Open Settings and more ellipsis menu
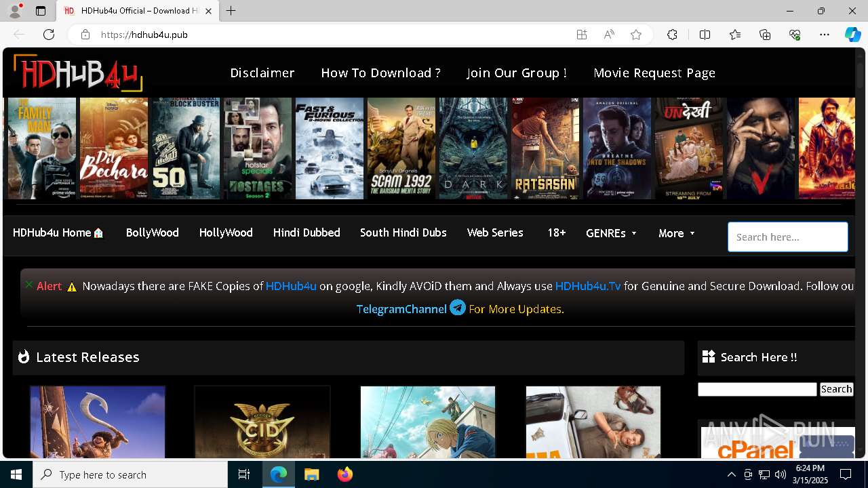The height and width of the screenshot is (488, 868). (825, 35)
